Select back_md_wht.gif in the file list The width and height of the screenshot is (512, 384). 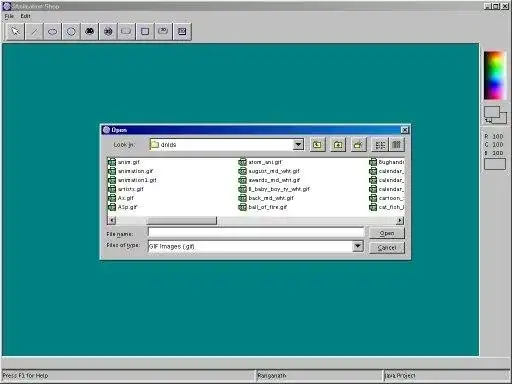tap(271, 198)
